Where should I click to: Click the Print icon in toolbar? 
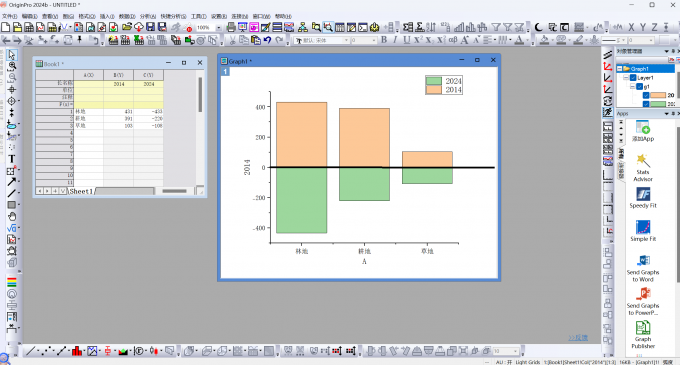pos(231,27)
